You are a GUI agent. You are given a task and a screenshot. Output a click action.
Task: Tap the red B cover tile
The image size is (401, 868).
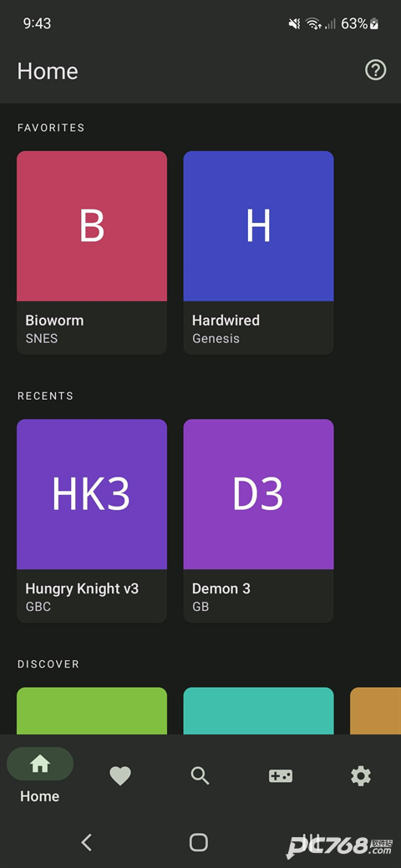pos(92,226)
